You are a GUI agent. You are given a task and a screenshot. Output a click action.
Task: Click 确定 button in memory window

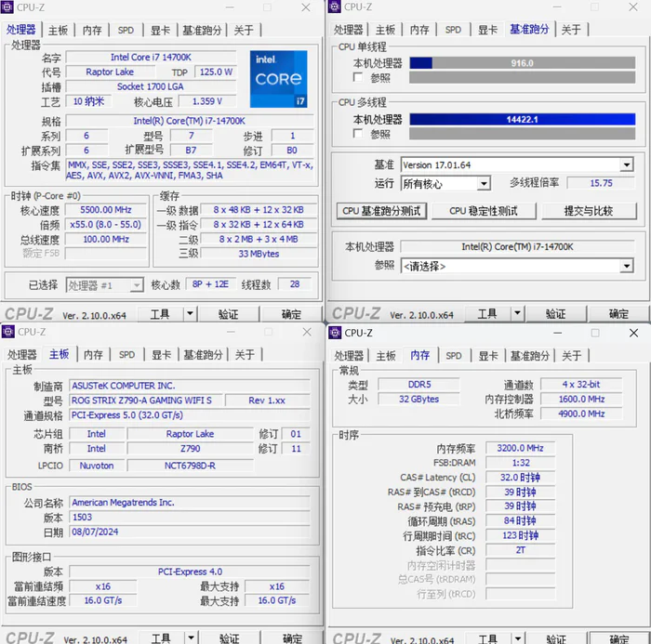619,638
